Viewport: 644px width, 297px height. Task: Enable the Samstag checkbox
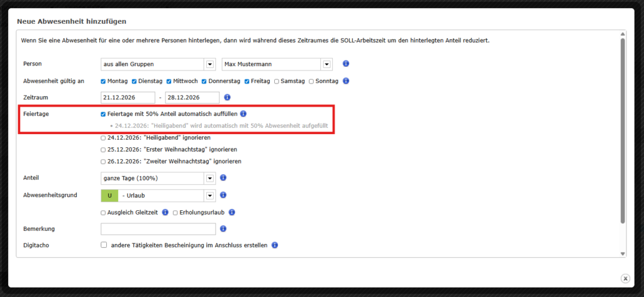[x=277, y=81]
